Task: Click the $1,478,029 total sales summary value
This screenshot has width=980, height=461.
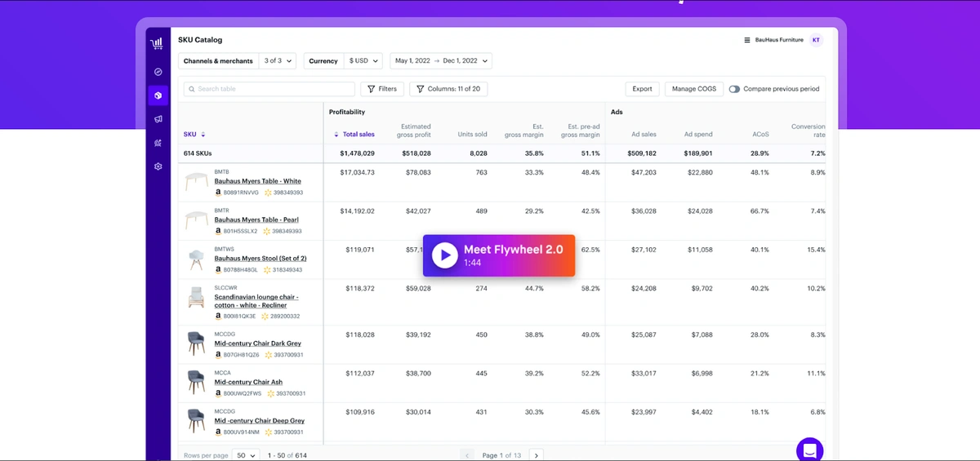Action: pos(358,153)
